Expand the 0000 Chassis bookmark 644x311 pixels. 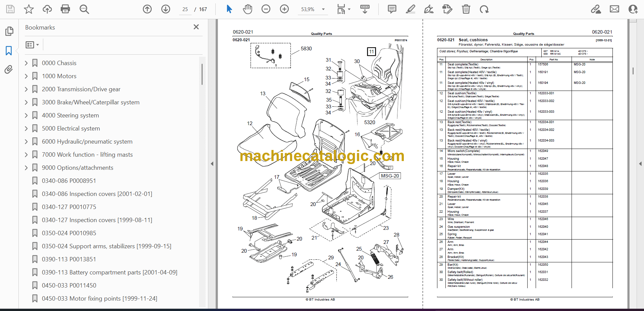point(26,63)
